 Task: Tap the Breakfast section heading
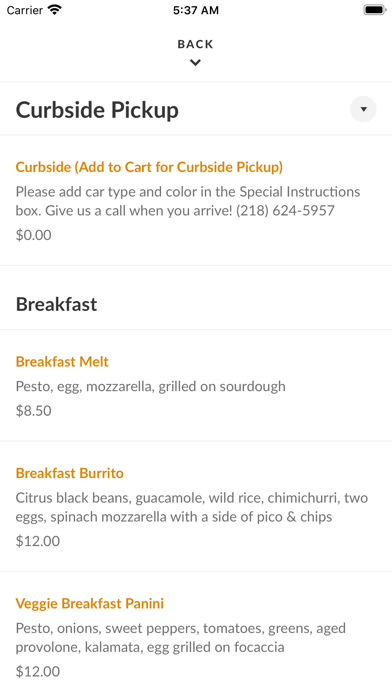(56, 304)
